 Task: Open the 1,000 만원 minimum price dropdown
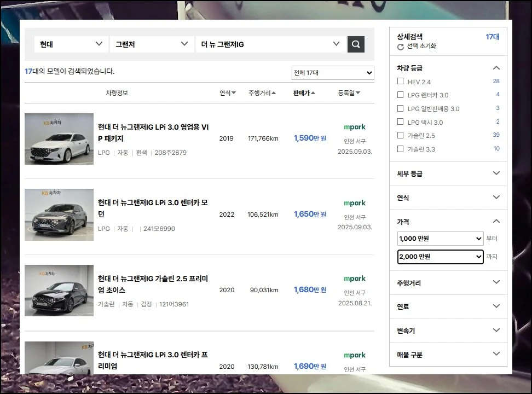pos(440,239)
